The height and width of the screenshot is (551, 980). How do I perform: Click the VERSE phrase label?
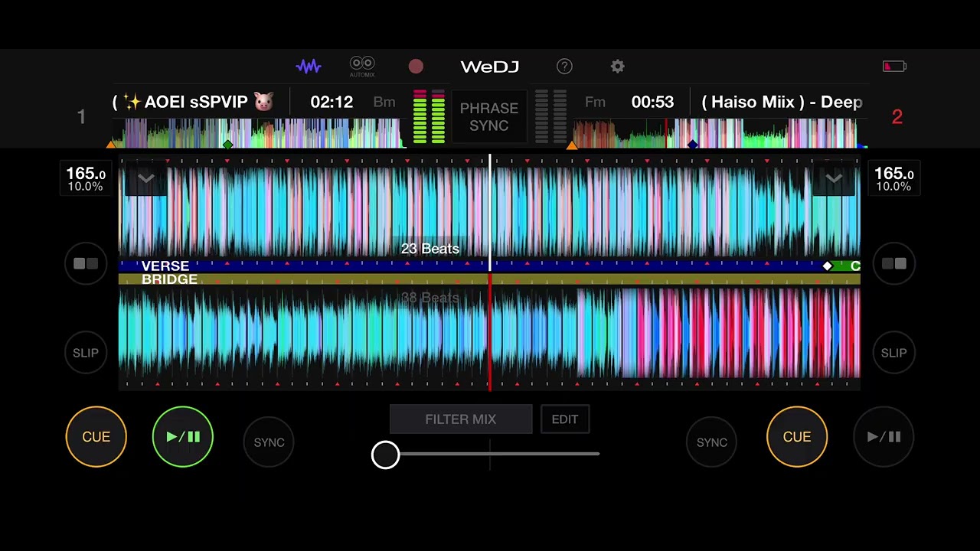165,266
